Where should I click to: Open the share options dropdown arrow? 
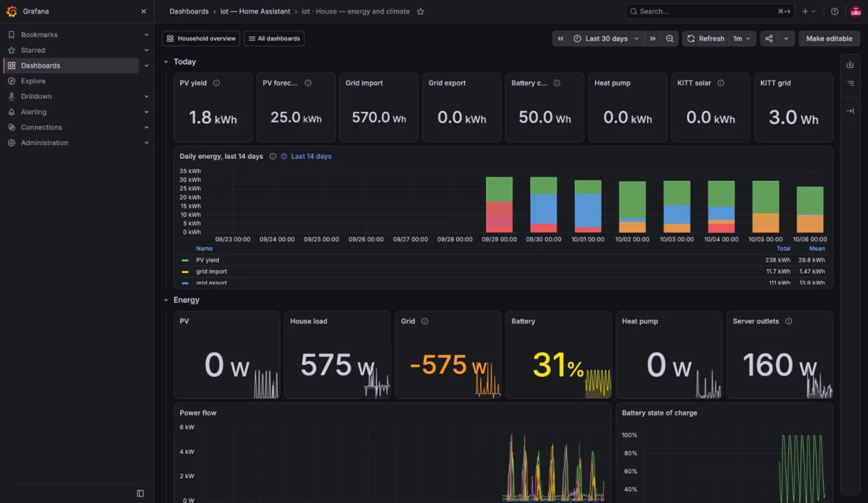coord(786,39)
